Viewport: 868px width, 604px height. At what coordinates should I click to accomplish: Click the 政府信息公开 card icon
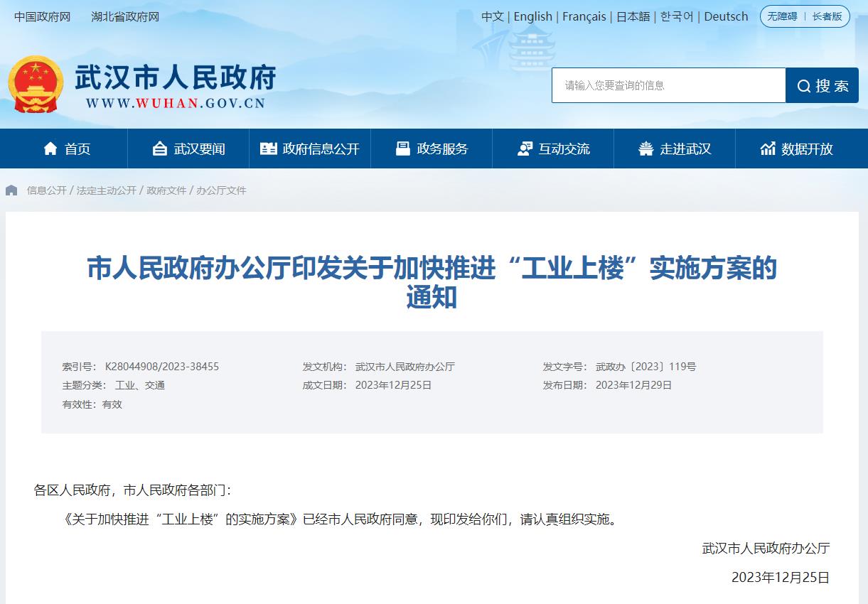[x=269, y=149]
